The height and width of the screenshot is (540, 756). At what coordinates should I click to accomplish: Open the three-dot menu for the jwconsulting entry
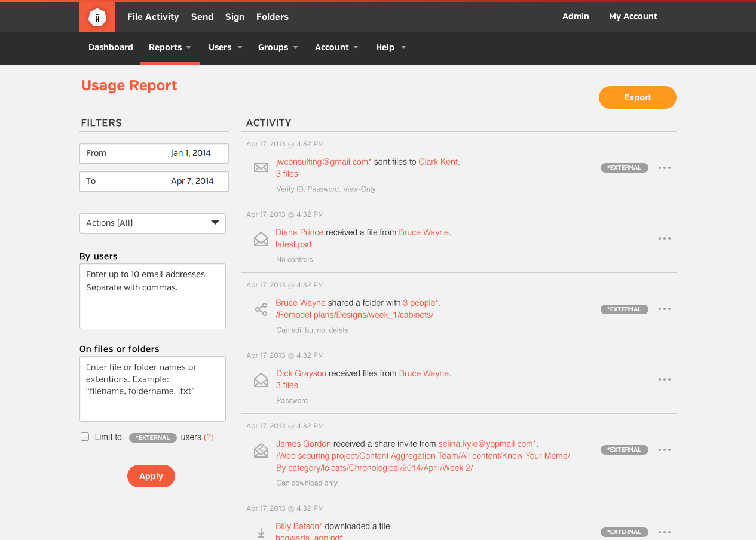click(x=664, y=168)
